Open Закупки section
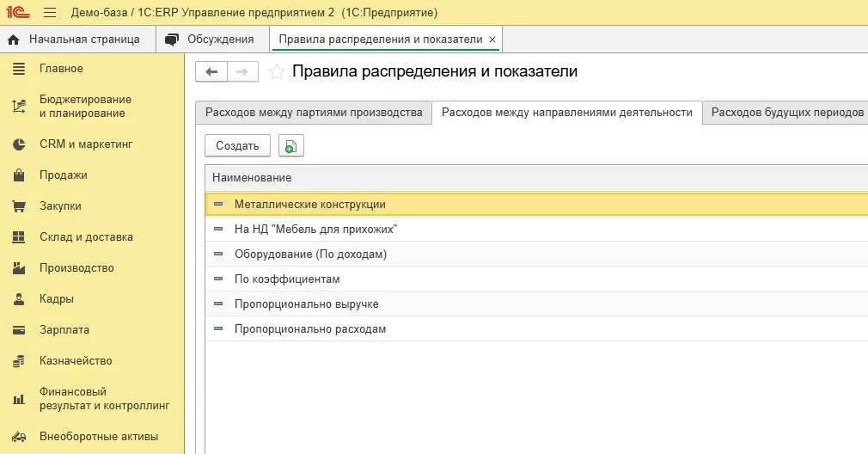 point(60,206)
